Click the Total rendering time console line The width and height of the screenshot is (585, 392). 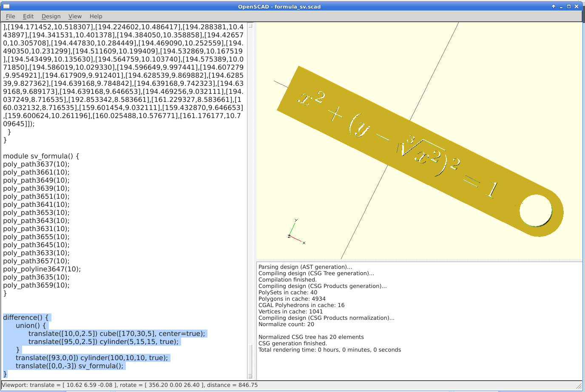click(330, 350)
